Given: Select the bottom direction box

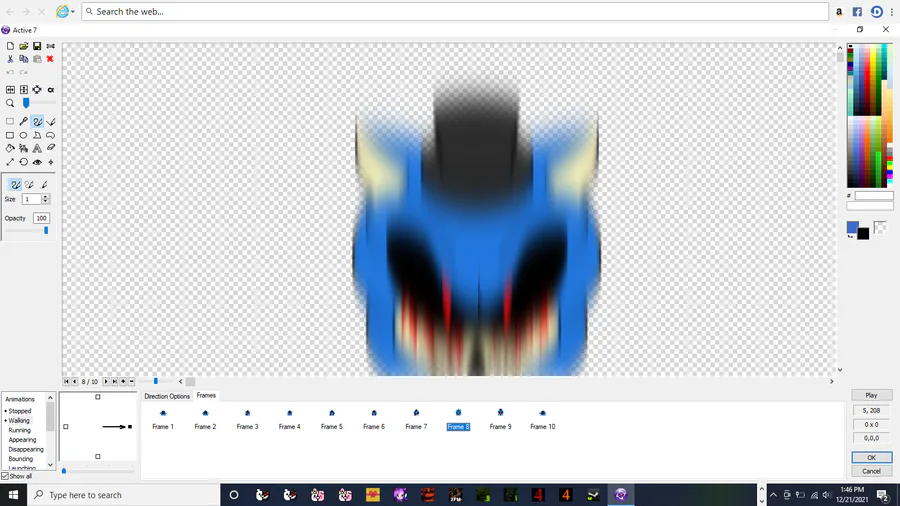Looking at the screenshot, I should pos(98,457).
